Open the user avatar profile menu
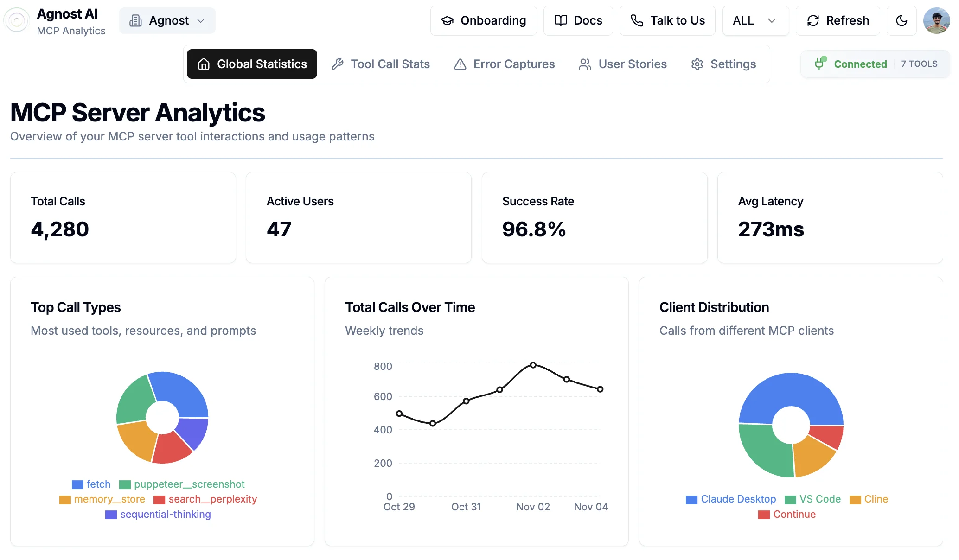This screenshot has width=959, height=560. click(936, 21)
